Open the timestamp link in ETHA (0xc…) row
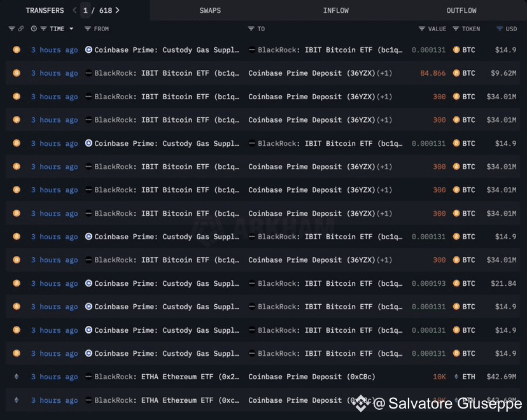 55,400
